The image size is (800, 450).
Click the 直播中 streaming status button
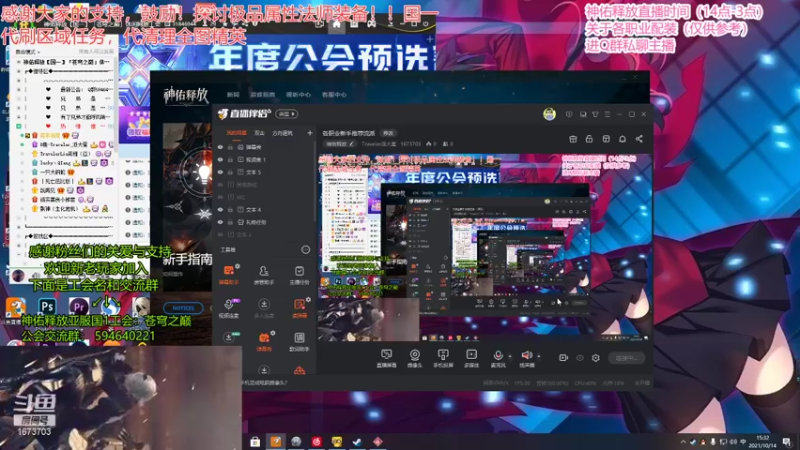[x=627, y=358]
